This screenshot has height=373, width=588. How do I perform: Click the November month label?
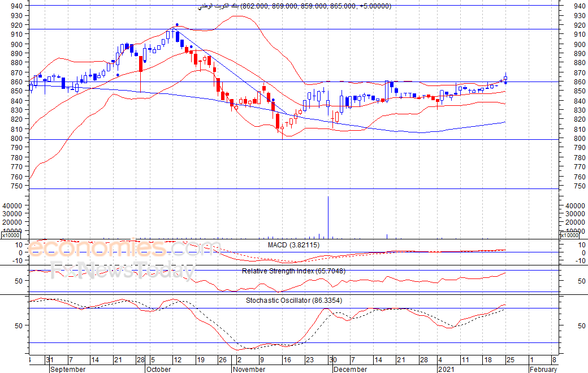(x=249, y=369)
